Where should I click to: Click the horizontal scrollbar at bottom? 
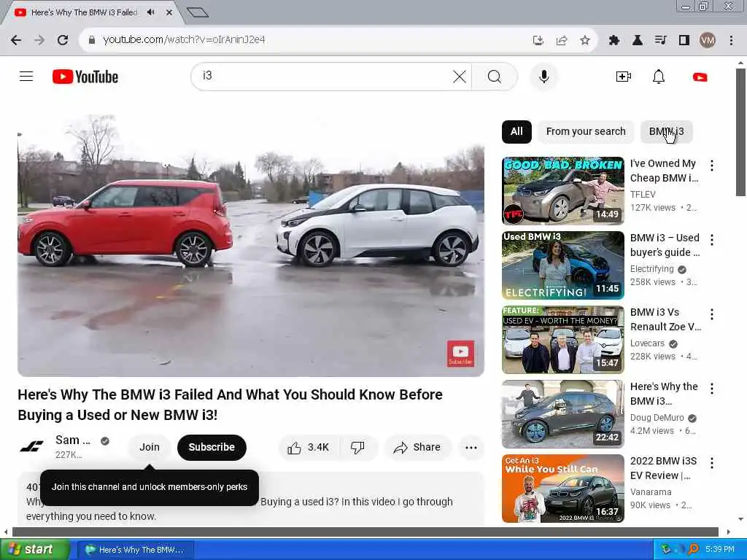365,532
